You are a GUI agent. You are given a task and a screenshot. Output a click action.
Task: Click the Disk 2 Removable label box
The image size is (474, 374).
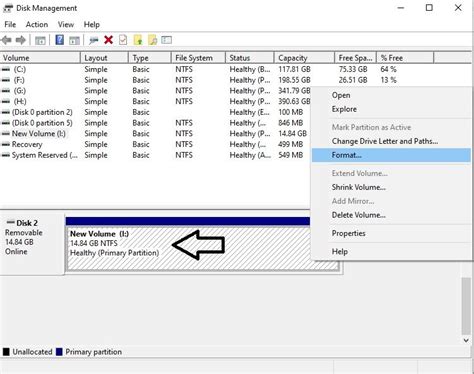32,245
